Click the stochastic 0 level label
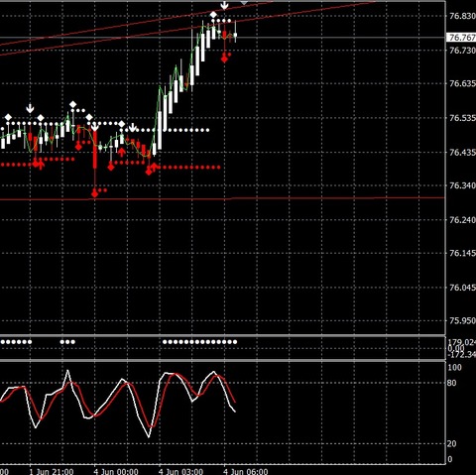The image size is (476, 475). pos(449,459)
